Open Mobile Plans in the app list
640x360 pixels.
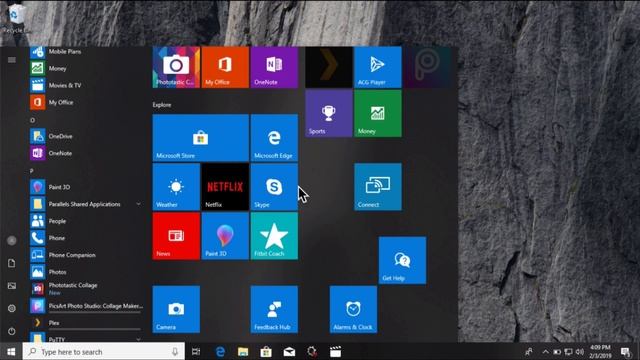[x=86, y=51]
